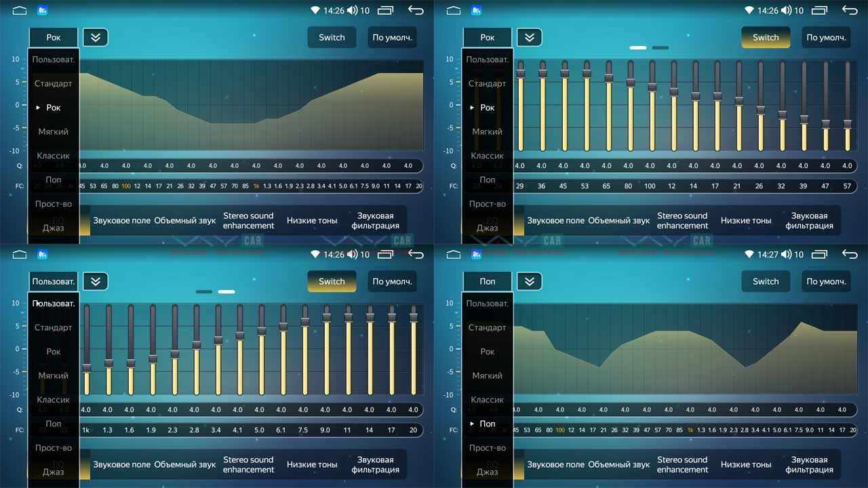Tap the Q value above the 6.1 frequency slider
The height and width of the screenshot is (488, 868).
(x=281, y=409)
